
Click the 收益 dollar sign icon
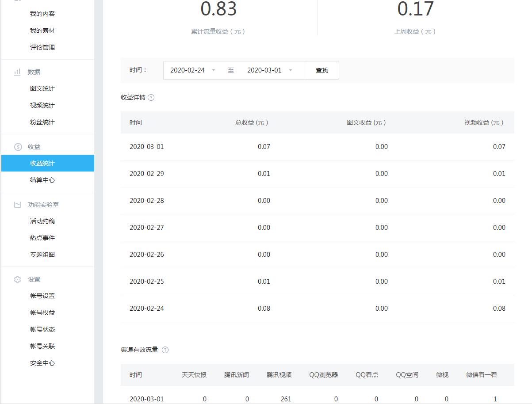[18, 147]
